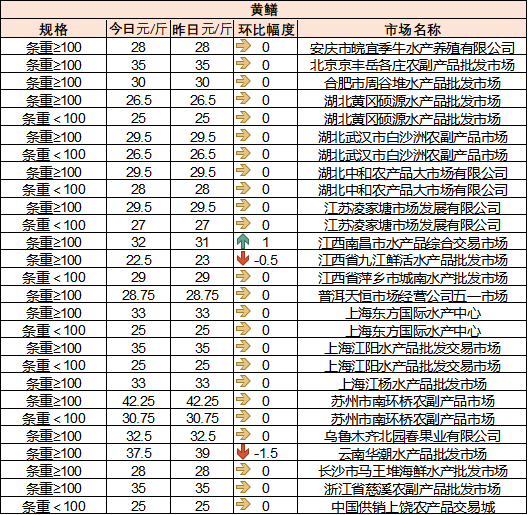Click the flat arrow icon in 乌鲁木齐北园春 row
Viewport: 528px width, 515px height.
click(243, 434)
